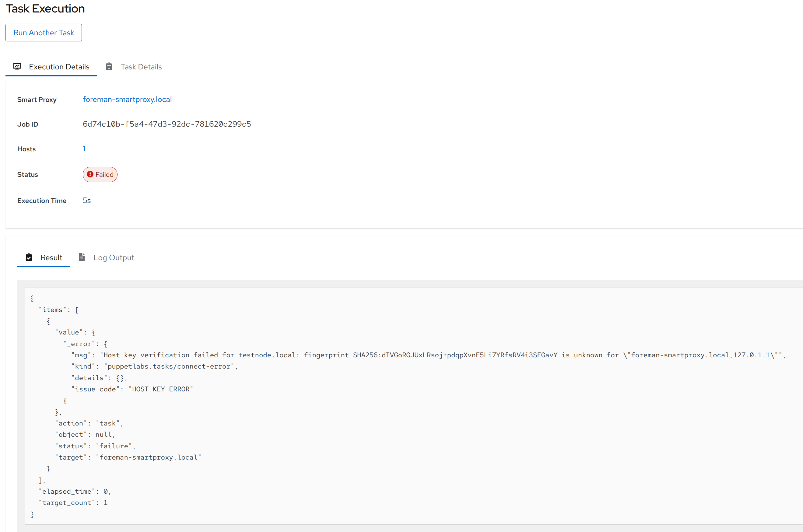The width and height of the screenshot is (803, 532).
Task: Click the Failed status badge
Action: point(100,174)
